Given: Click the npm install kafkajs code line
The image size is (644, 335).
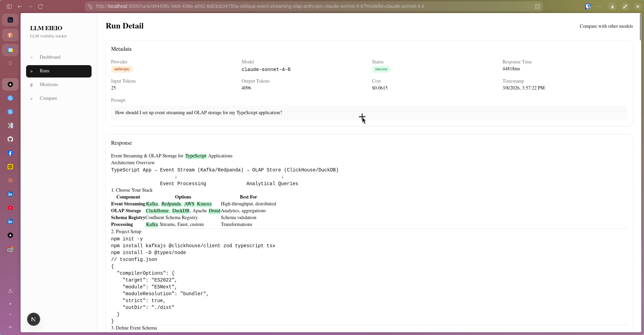Looking at the screenshot, I should (x=193, y=246).
